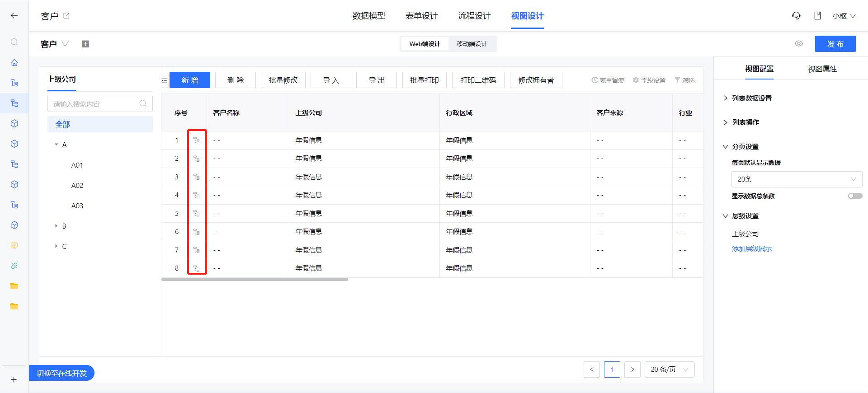Select 全部 in the tree
This screenshot has height=393, width=868.
coord(100,124)
